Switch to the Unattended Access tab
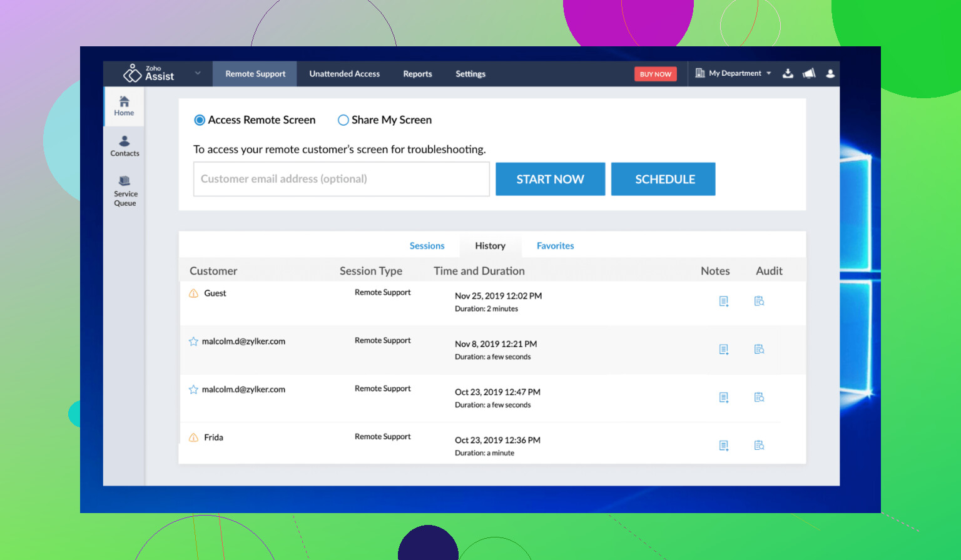 tap(344, 74)
